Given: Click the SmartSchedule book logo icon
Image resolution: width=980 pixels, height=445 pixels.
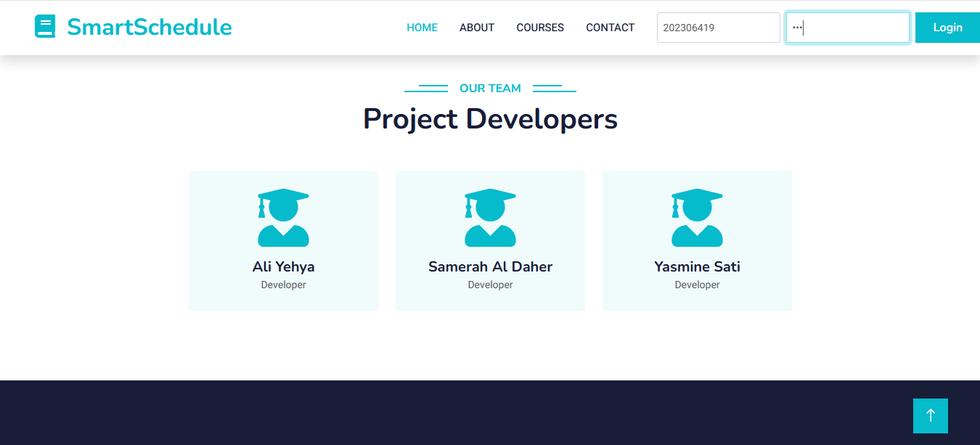Looking at the screenshot, I should pos(45,27).
